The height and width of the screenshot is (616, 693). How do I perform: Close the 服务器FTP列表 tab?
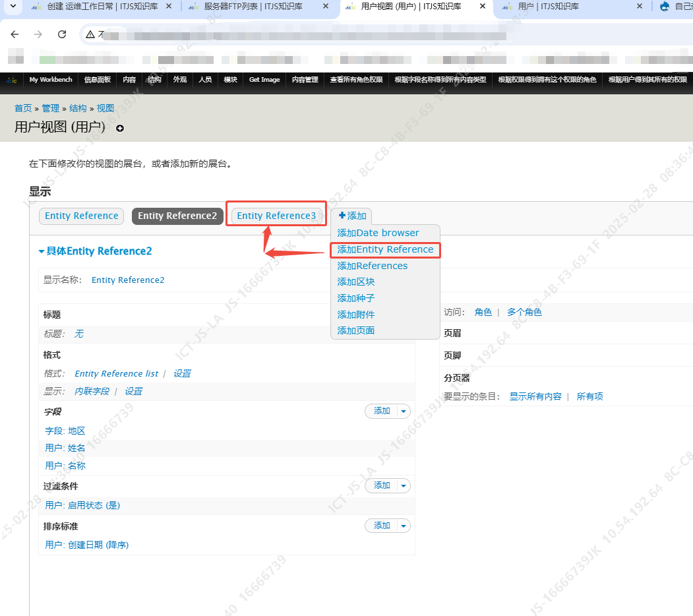(x=326, y=6)
